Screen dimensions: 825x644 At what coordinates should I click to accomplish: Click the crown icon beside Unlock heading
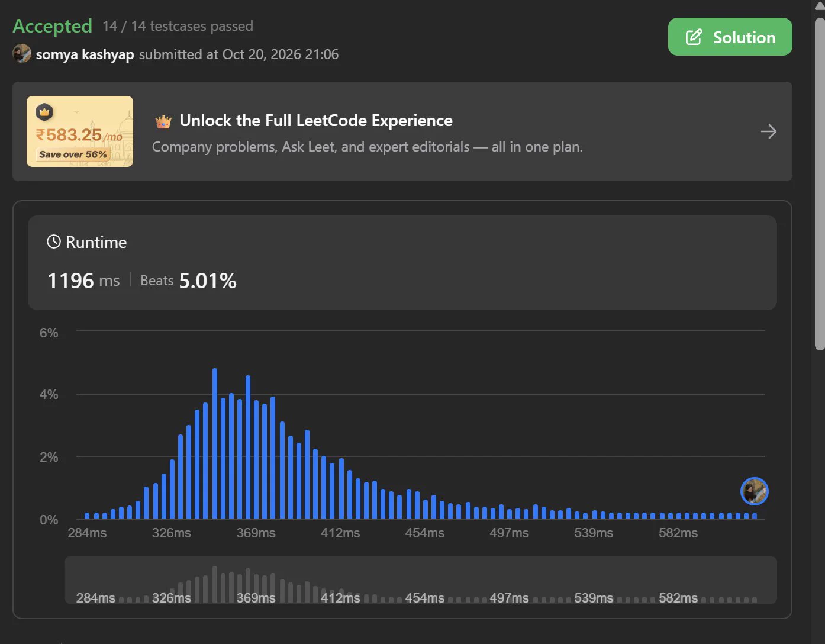pyautogui.click(x=163, y=121)
